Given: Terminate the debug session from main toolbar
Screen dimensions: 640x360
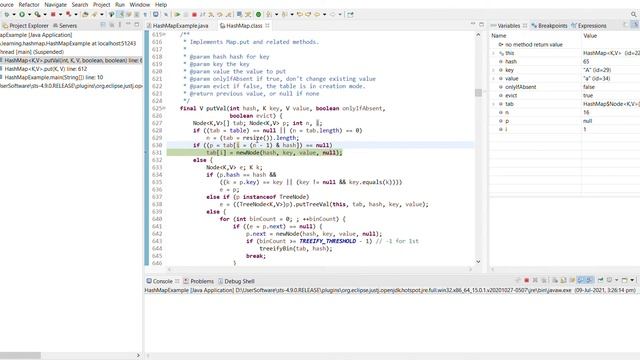Looking at the screenshot, I should click(194, 14).
